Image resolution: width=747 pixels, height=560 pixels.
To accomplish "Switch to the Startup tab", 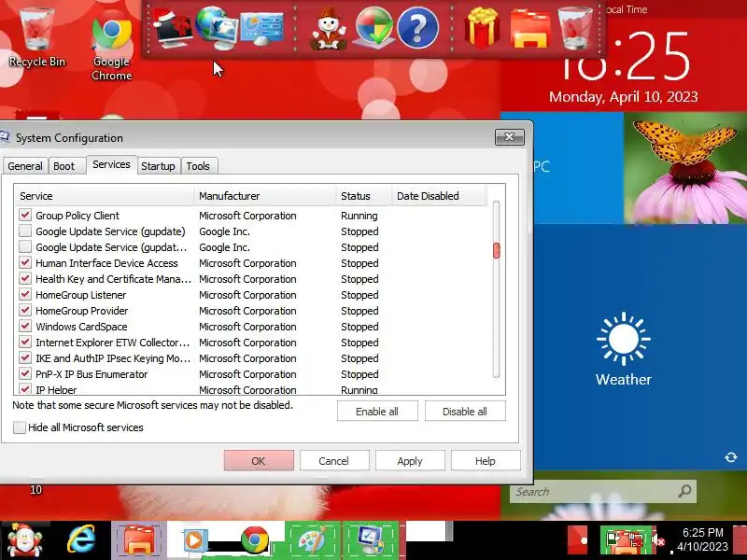I will click(158, 166).
